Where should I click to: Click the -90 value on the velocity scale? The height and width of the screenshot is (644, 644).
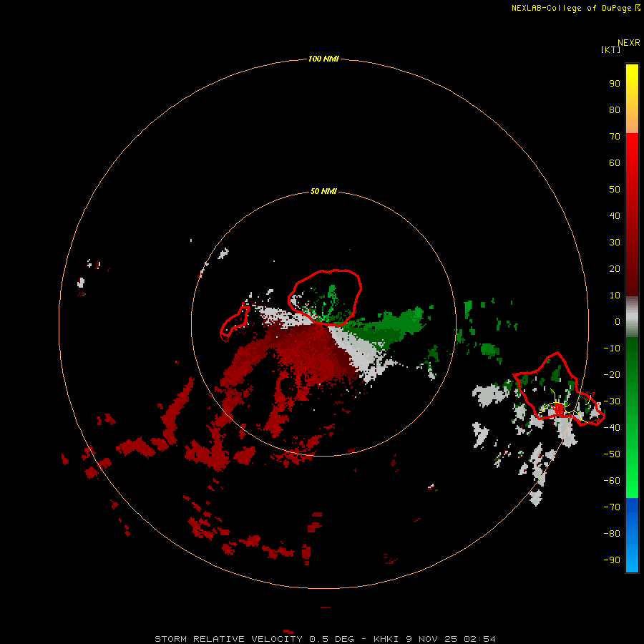point(612,560)
